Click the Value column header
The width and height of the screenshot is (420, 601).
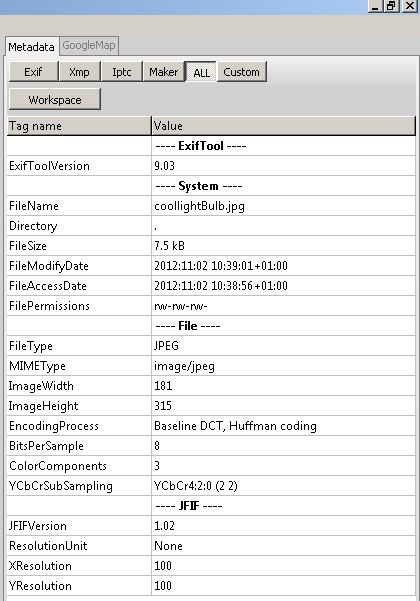[x=284, y=126]
